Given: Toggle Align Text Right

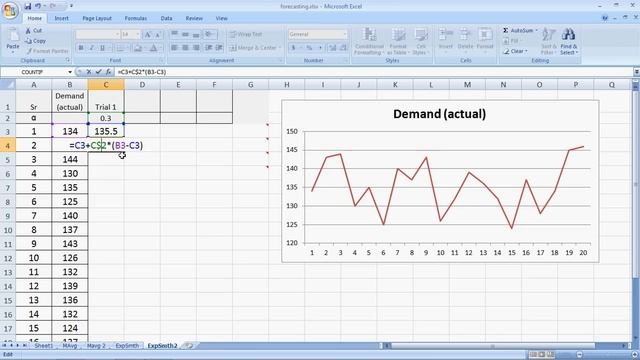Looking at the screenshot, I should (196, 48).
